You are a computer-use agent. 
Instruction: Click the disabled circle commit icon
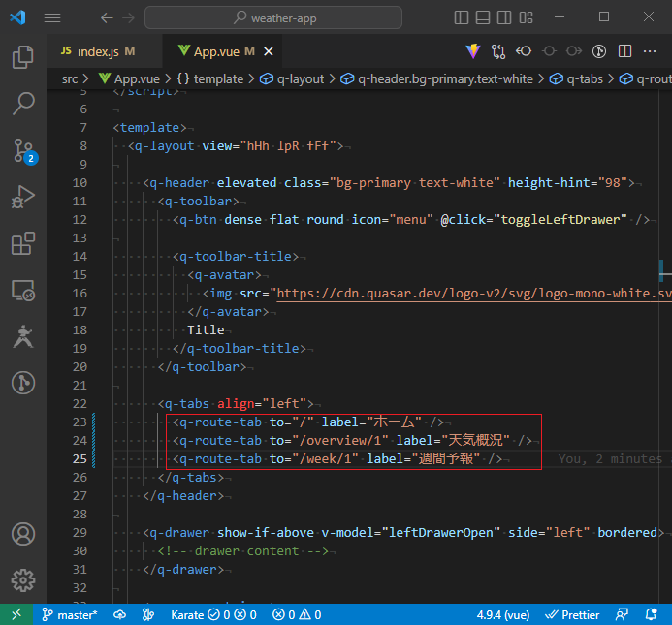coord(549,51)
